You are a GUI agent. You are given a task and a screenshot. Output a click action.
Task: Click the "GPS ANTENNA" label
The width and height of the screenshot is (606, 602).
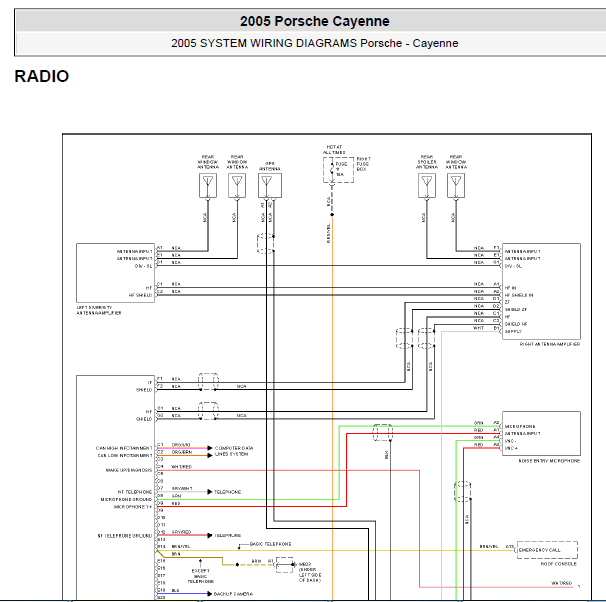pos(270,166)
